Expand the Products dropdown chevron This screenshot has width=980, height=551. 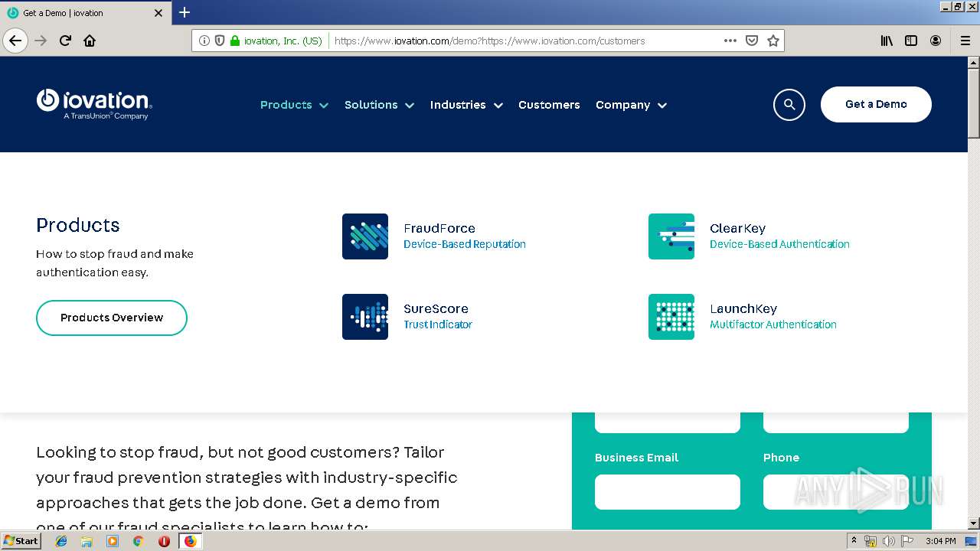tap(324, 106)
